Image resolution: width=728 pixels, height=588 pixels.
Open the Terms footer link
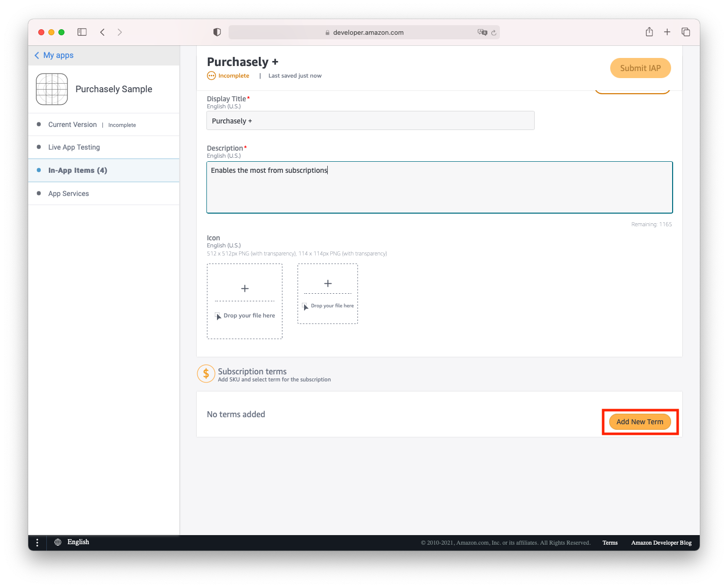[x=610, y=543]
